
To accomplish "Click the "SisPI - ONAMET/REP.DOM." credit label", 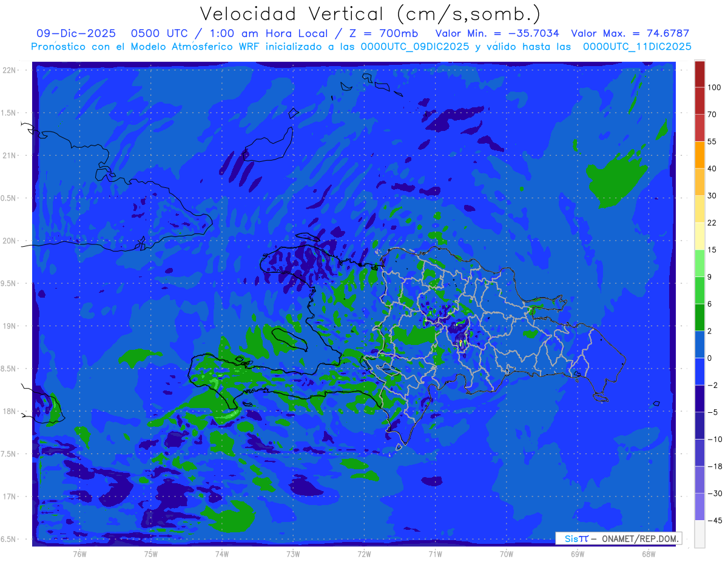I will (x=619, y=538).
